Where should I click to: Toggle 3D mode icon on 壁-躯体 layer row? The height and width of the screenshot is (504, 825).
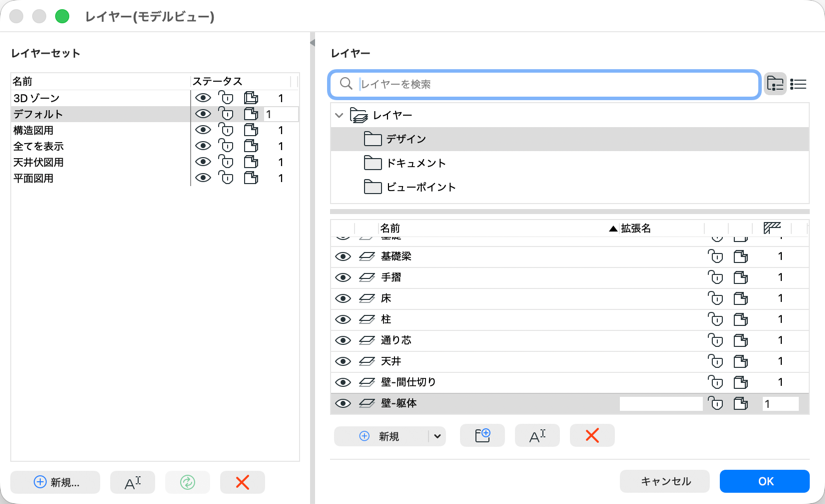tap(741, 404)
